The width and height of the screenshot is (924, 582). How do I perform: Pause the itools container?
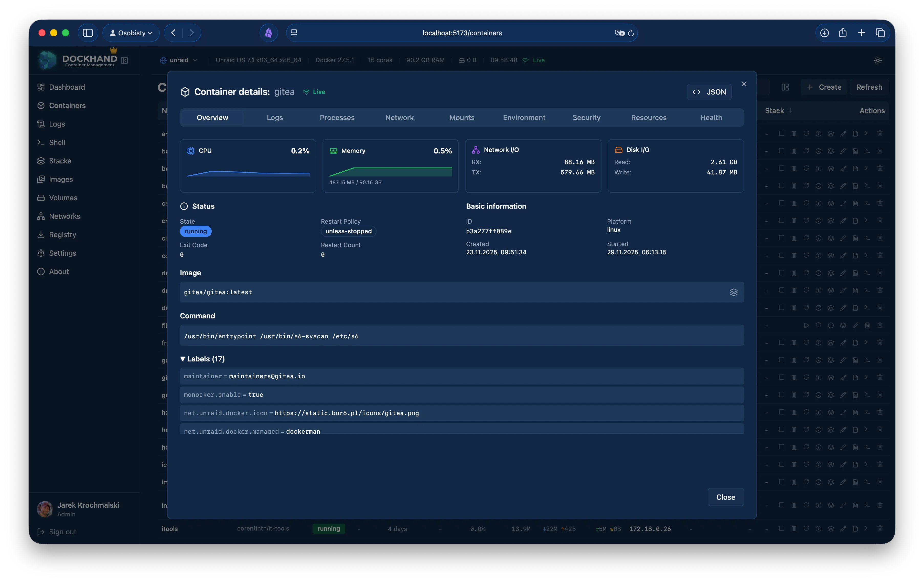coord(794,529)
